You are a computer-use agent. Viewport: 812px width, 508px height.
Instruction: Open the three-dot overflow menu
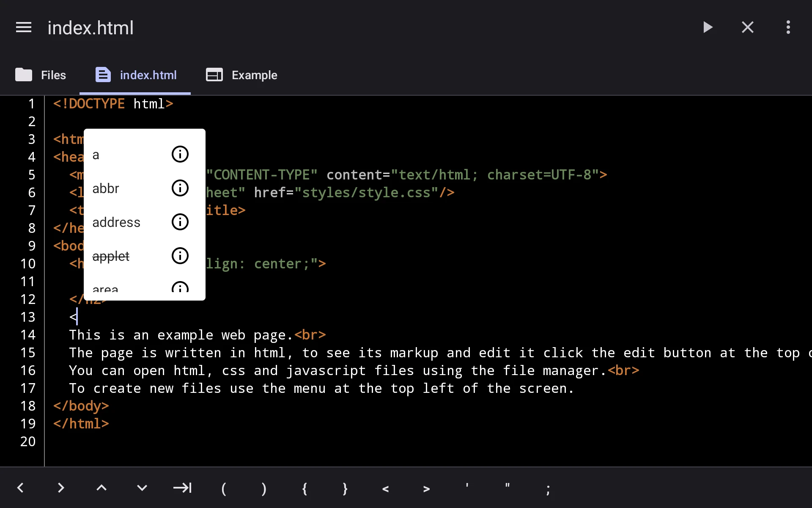pyautogui.click(x=788, y=28)
